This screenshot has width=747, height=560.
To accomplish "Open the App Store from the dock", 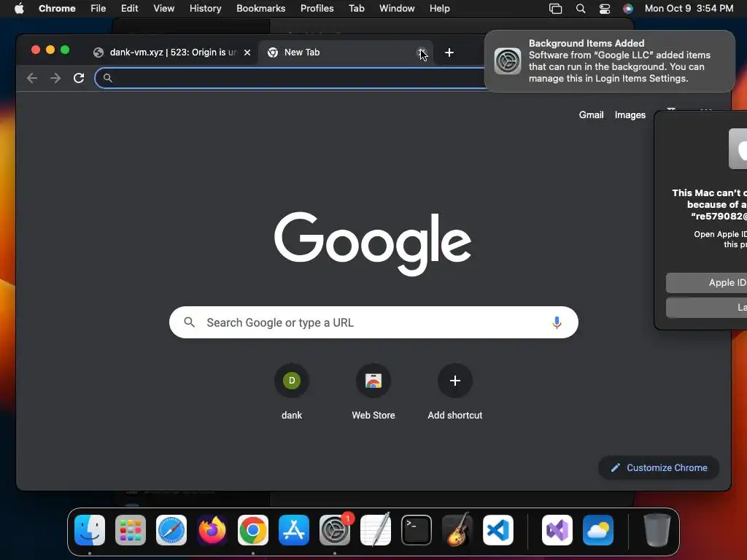I will [x=294, y=530].
